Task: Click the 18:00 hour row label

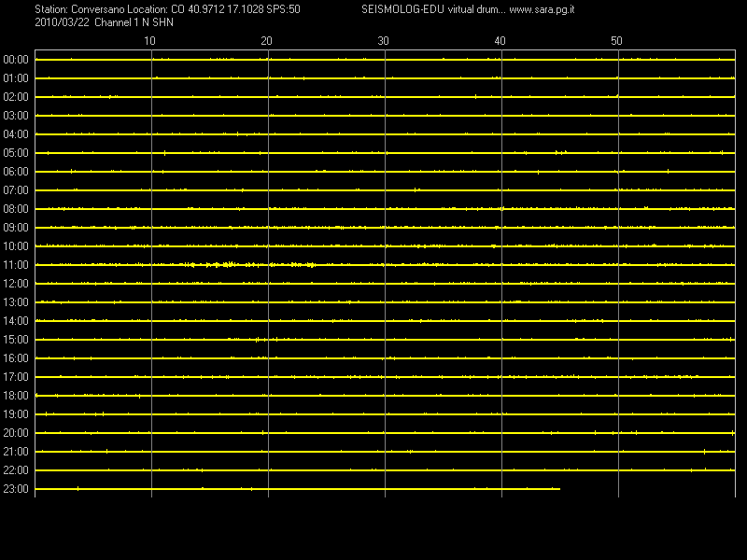Action: point(16,396)
